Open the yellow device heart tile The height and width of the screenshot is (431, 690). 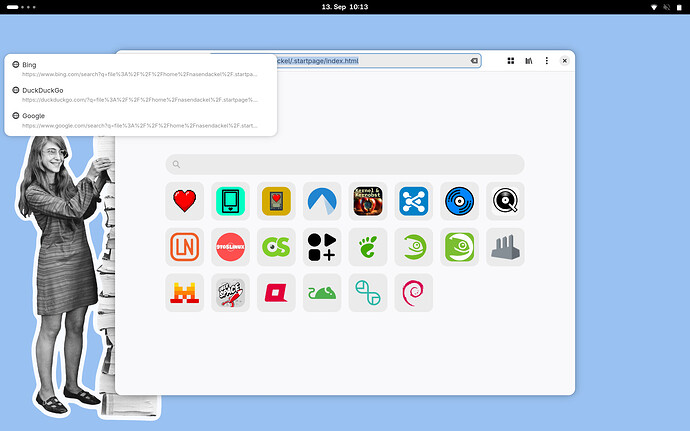276,201
